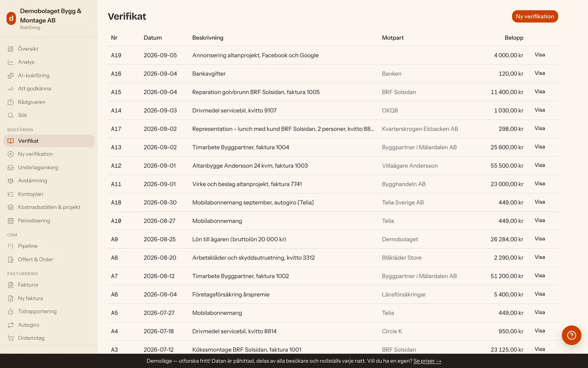The width and height of the screenshot is (588, 368).
Task: Click the Översikt grid icon
Action: 11,49
